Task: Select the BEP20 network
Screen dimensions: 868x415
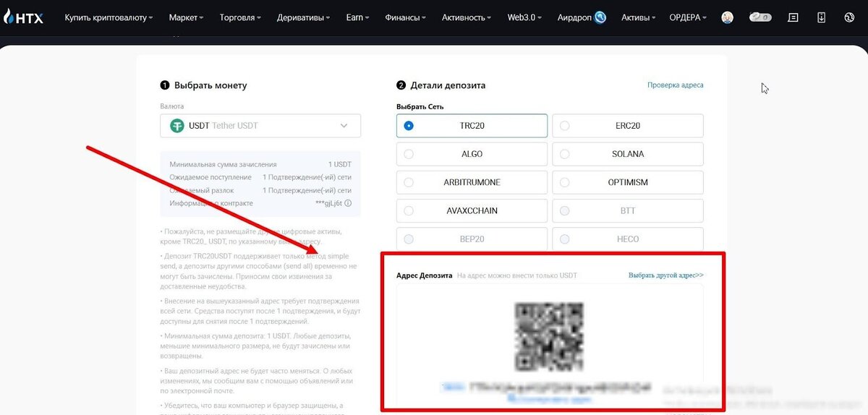Action: click(x=472, y=239)
